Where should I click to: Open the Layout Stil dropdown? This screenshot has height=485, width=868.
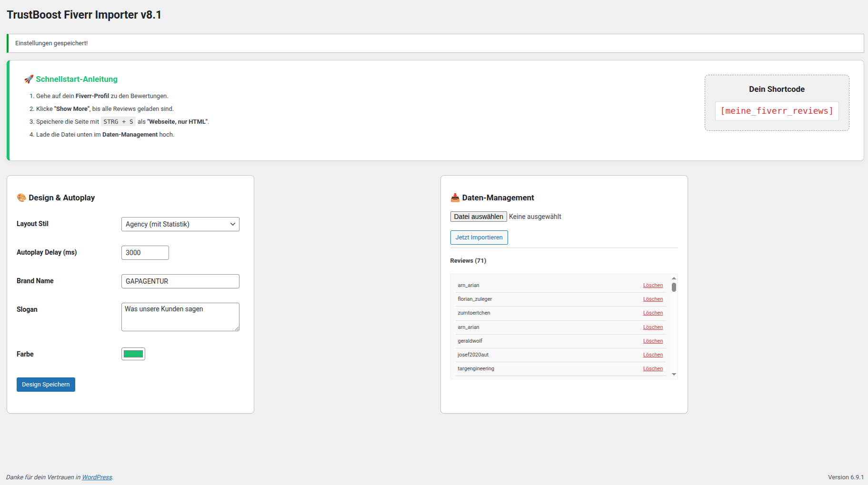[180, 224]
